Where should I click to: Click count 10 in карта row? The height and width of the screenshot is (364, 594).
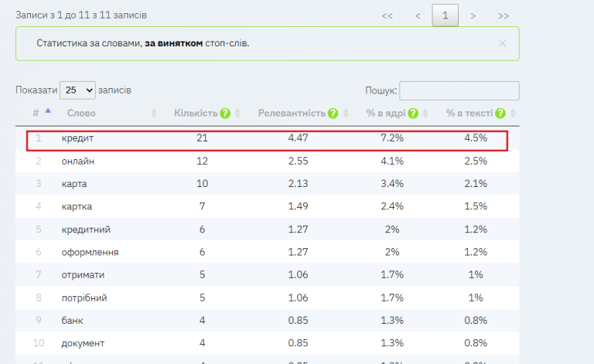203,184
